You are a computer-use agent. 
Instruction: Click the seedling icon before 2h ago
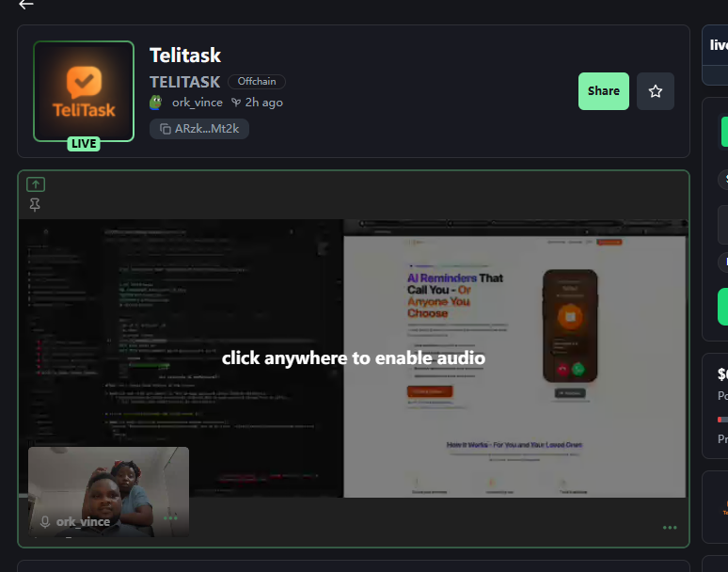pos(236,103)
